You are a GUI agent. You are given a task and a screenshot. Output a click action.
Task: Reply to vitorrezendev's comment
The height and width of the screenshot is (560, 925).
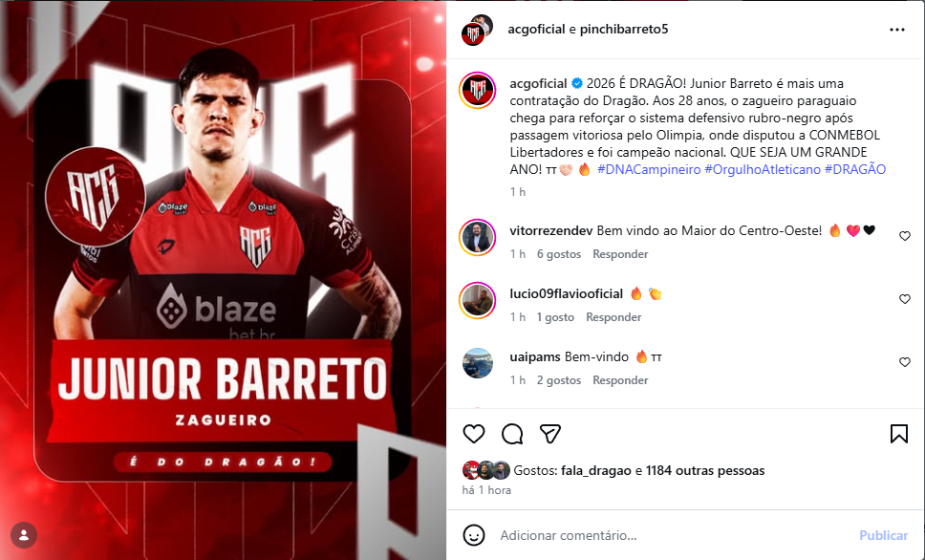point(620,254)
